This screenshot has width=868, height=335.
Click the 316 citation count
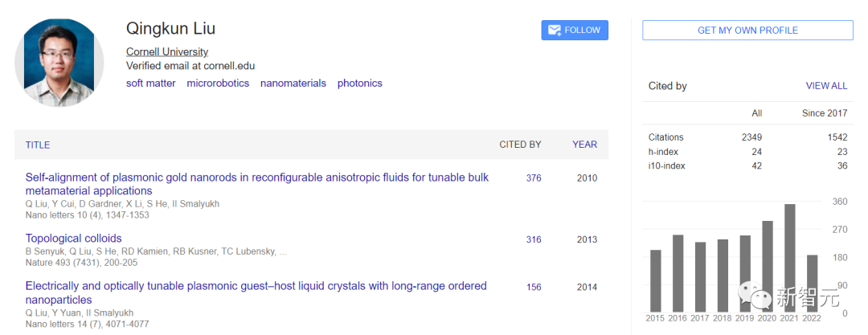534,239
